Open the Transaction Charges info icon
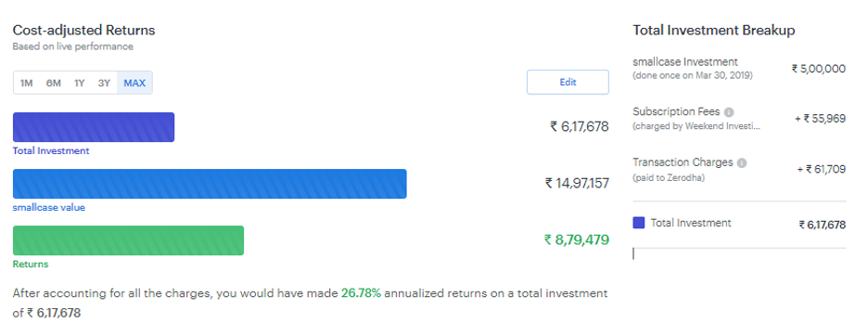This screenshot has height=336, width=868. pos(742,163)
